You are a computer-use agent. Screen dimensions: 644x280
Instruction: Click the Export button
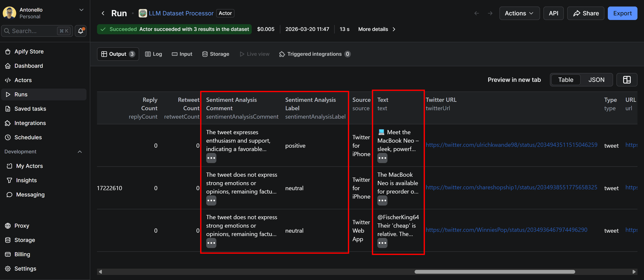coord(622,13)
